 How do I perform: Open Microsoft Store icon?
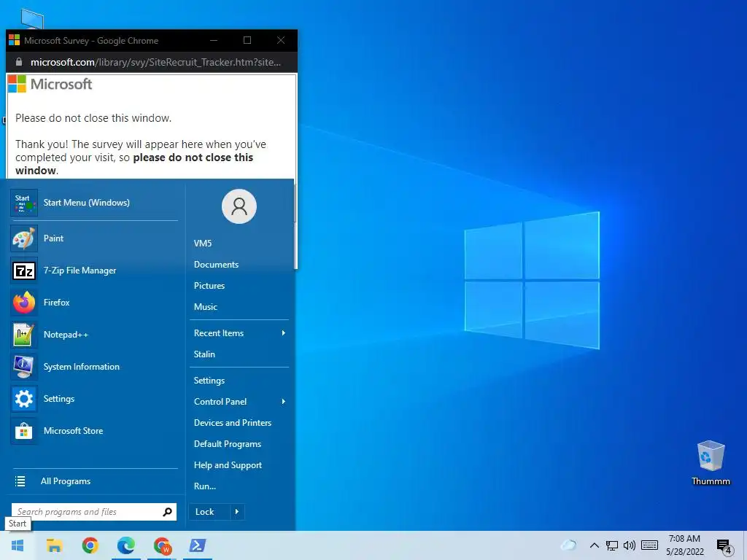click(24, 431)
